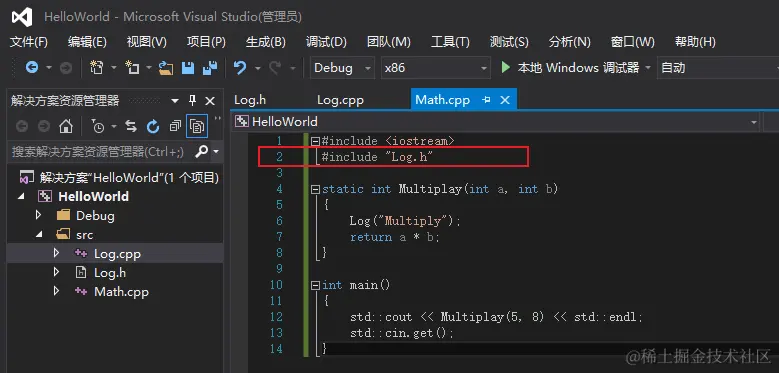Open the 帮助(H) menu
The width and height of the screenshot is (779, 373).
click(696, 42)
